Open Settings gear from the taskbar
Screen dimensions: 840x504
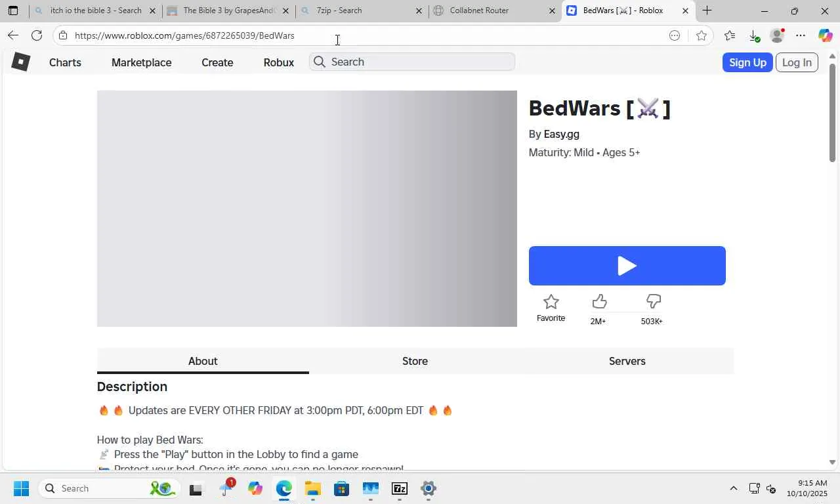[x=429, y=489]
